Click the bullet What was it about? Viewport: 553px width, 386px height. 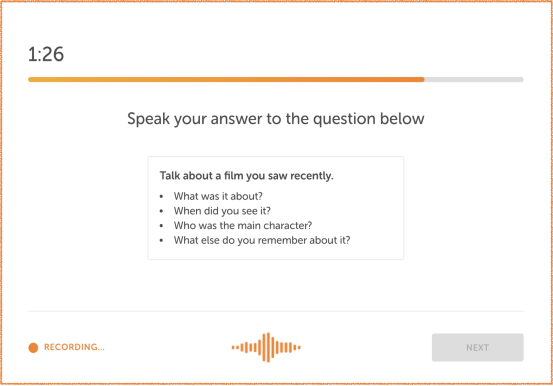[x=218, y=196]
